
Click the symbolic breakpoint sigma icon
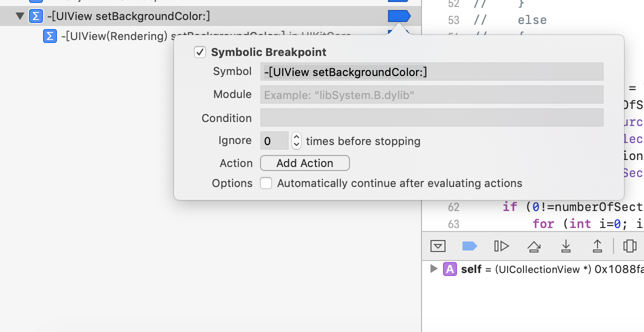tap(35, 16)
